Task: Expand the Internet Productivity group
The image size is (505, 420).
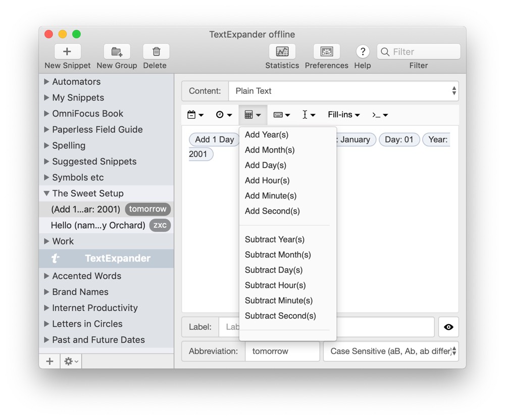Action: click(46, 307)
